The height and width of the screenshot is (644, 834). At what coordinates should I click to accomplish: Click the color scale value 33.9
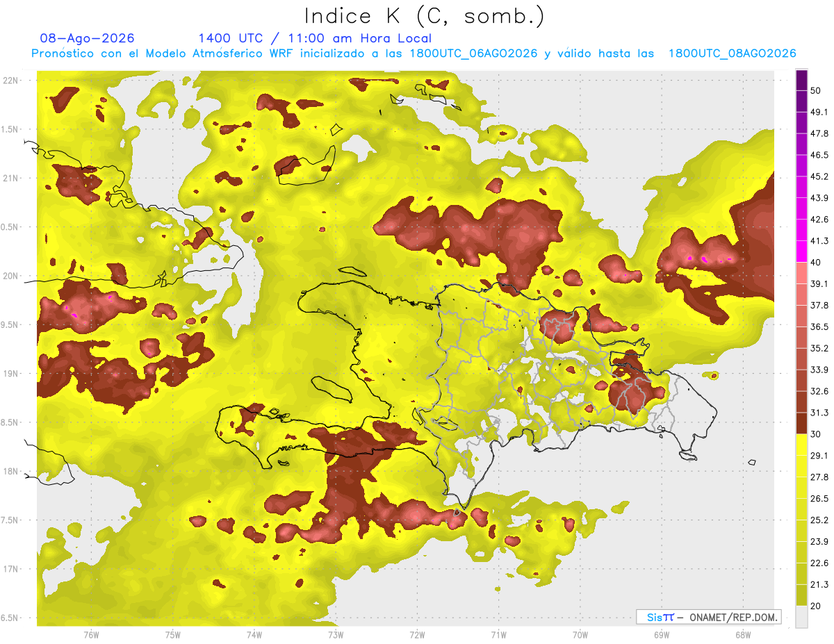click(819, 370)
